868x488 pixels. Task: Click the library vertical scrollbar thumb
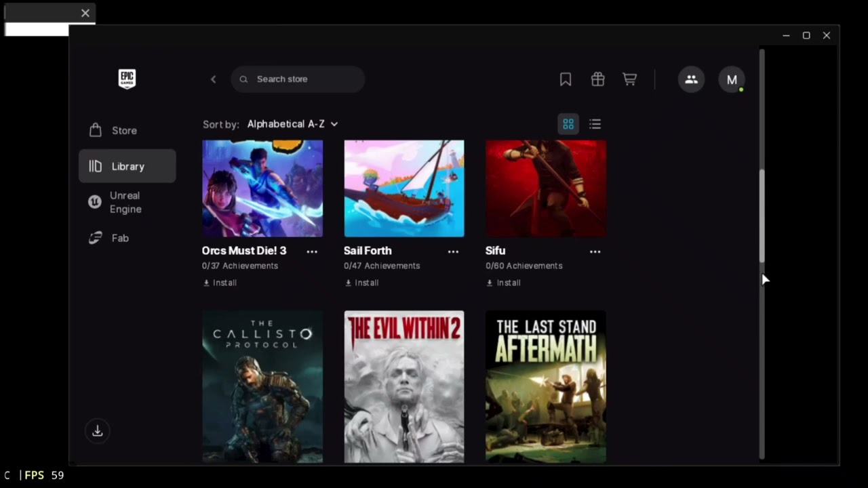[x=762, y=216]
